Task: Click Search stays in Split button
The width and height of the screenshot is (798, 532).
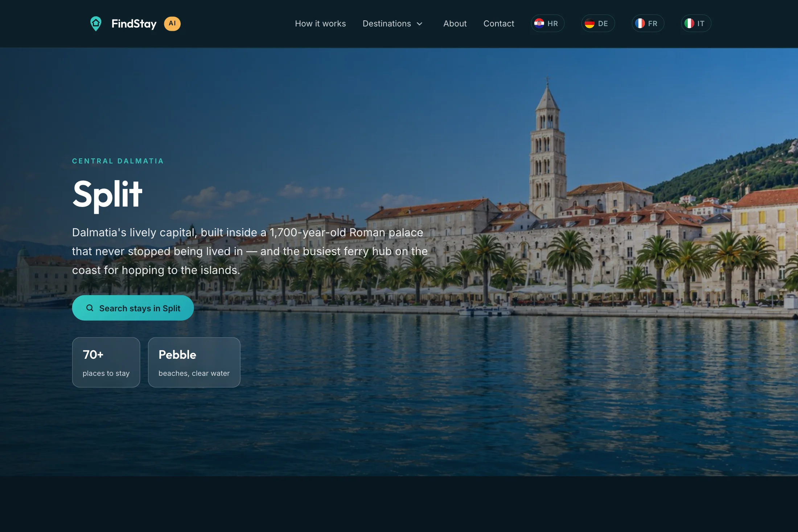Action: pyautogui.click(x=133, y=308)
